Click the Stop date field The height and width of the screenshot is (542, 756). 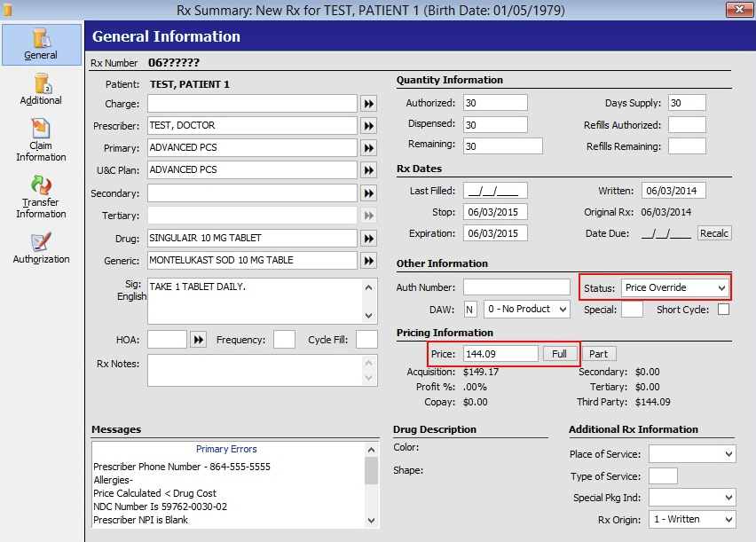click(495, 212)
